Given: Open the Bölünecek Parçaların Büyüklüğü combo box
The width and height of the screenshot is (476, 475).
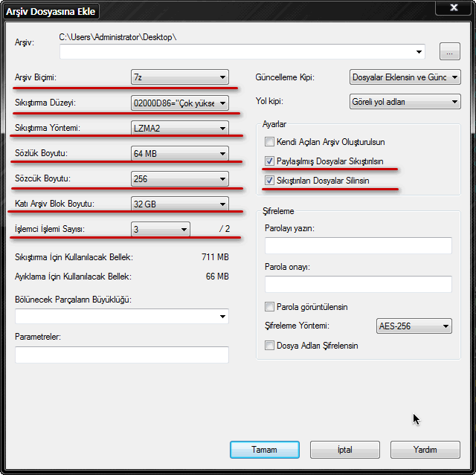Looking at the screenshot, I should [122, 317].
